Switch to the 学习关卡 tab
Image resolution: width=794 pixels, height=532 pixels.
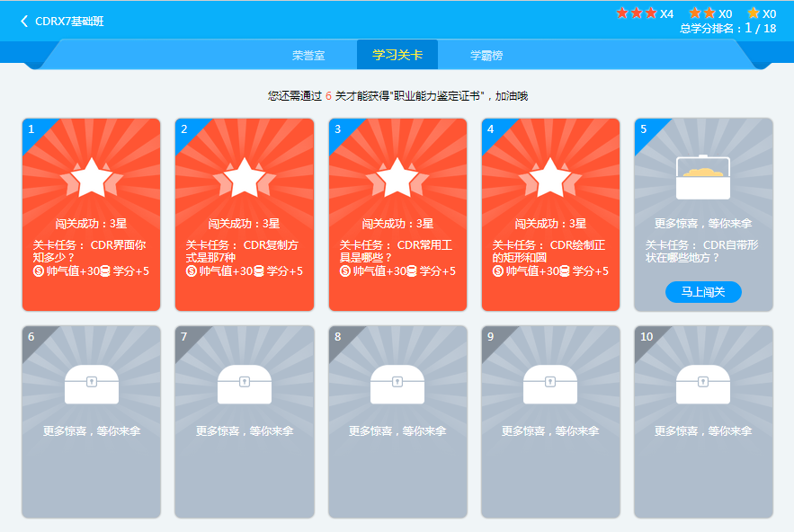coord(397,55)
